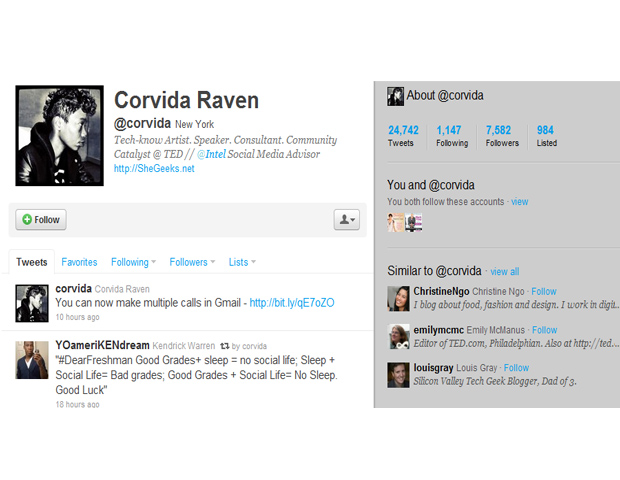Click YOameriKENdream's tweet avatar
This screenshot has height=480, width=620.
pyautogui.click(x=31, y=360)
